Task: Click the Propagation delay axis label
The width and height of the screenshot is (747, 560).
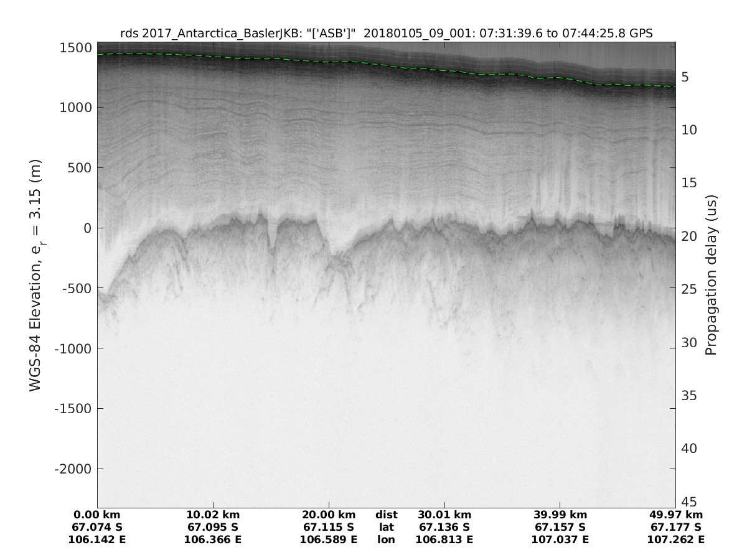Action: click(711, 274)
